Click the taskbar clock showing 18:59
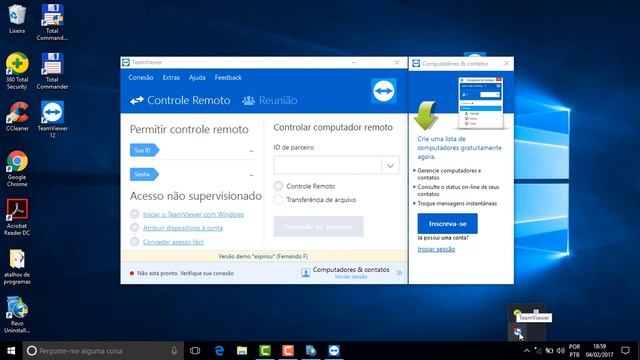 click(x=599, y=351)
